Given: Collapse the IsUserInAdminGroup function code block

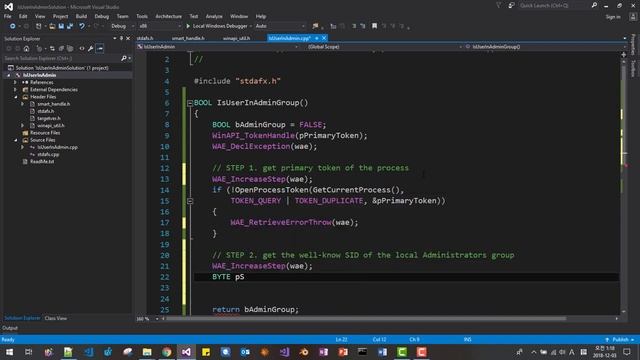Looking at the screenshot, I should (190, 103).
